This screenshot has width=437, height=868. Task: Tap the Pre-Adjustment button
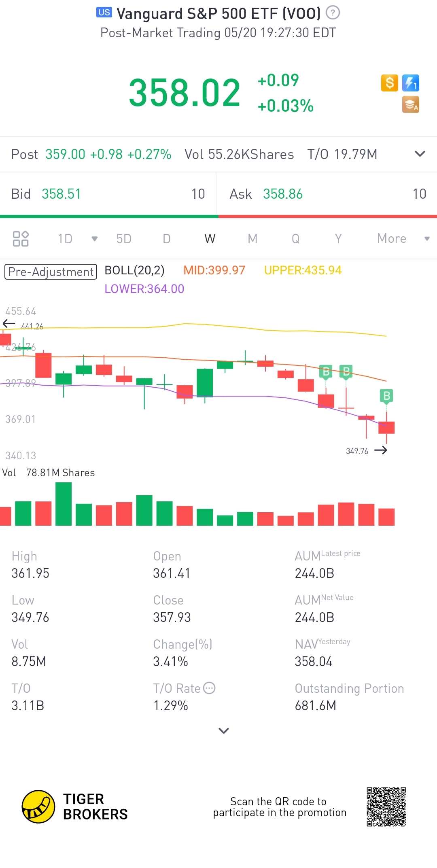pyautogui.click(x=51, y=272)
